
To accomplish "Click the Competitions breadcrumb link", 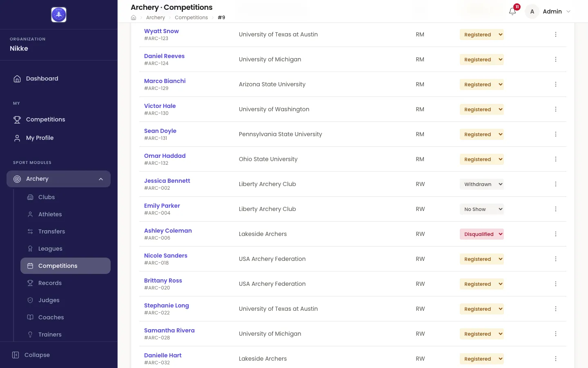I will coord(191,18).
